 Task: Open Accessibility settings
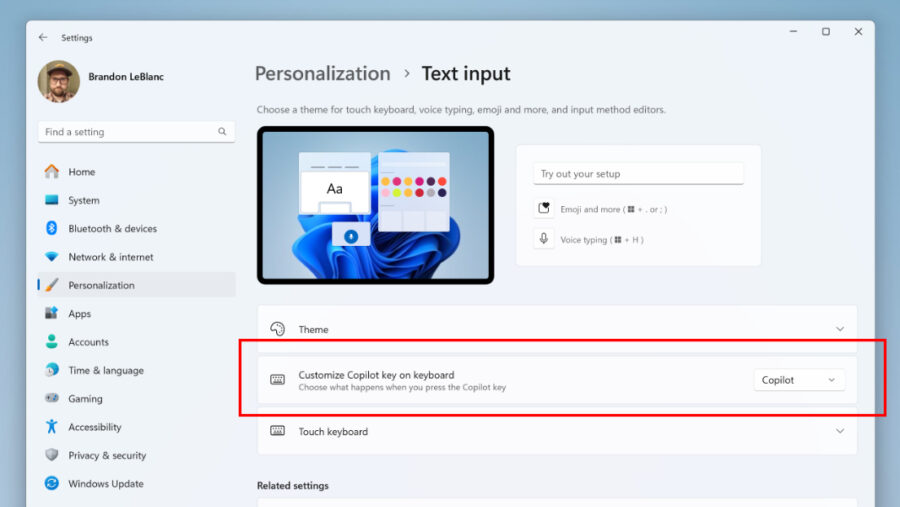[x=137, y=427]
